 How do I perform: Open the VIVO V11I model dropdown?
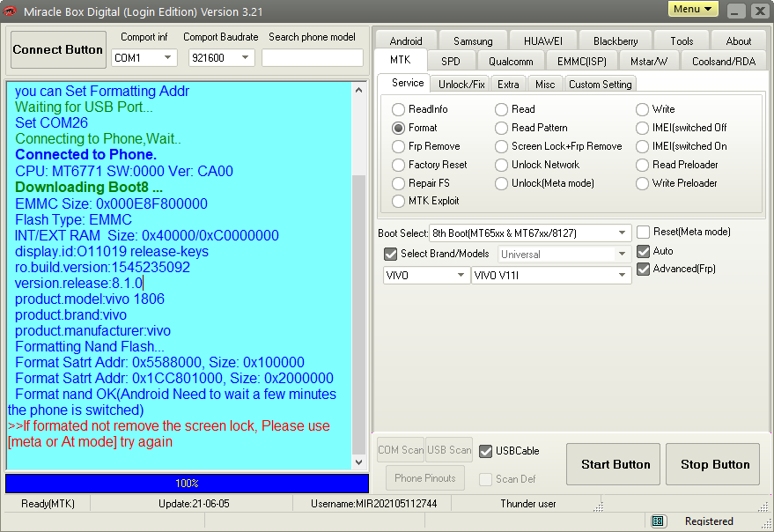[x=551, y=275]
